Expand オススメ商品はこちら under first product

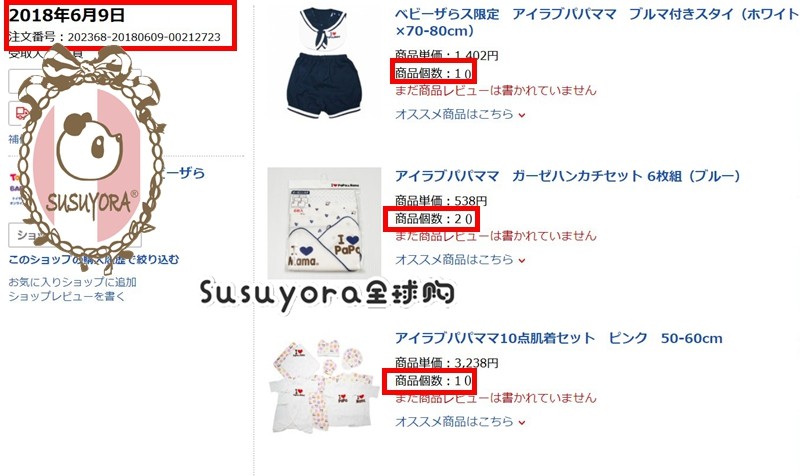(x=460, y=114)
